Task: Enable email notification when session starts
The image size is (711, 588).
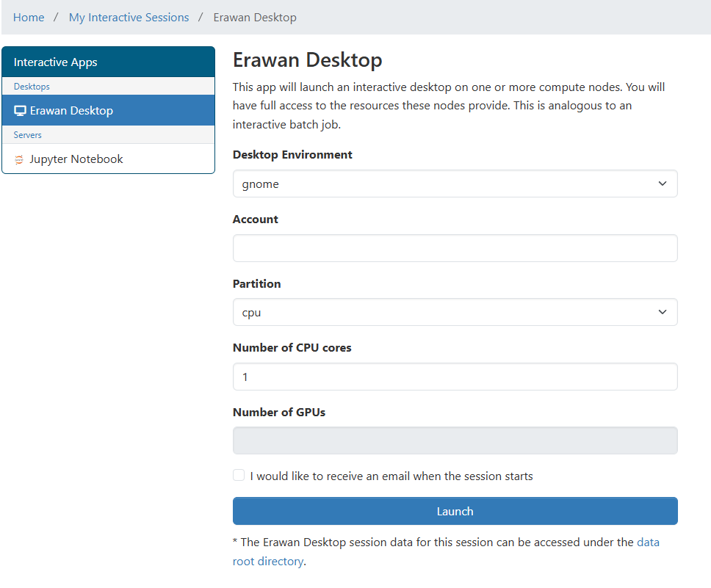Action: click(239, 476)
